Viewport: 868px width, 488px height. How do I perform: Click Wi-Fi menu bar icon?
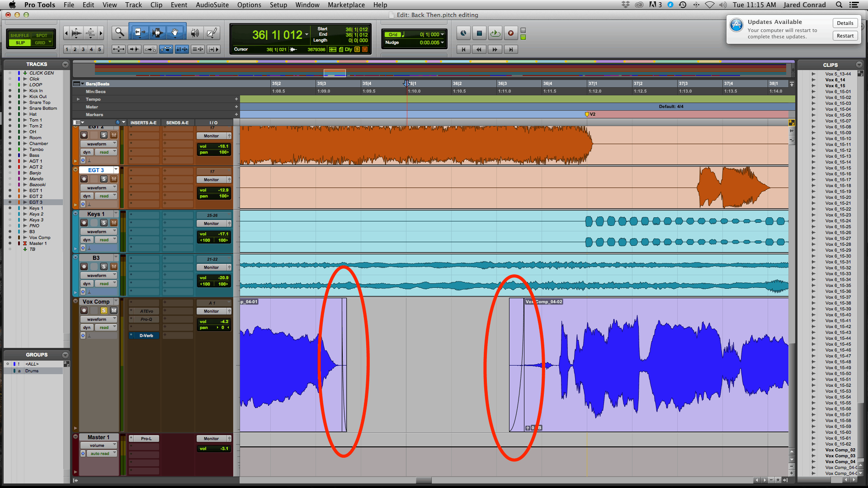click(710, 5)
